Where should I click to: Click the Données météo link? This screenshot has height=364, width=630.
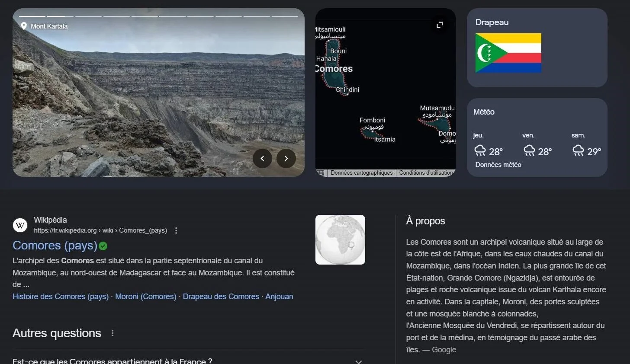click(498, 165)
